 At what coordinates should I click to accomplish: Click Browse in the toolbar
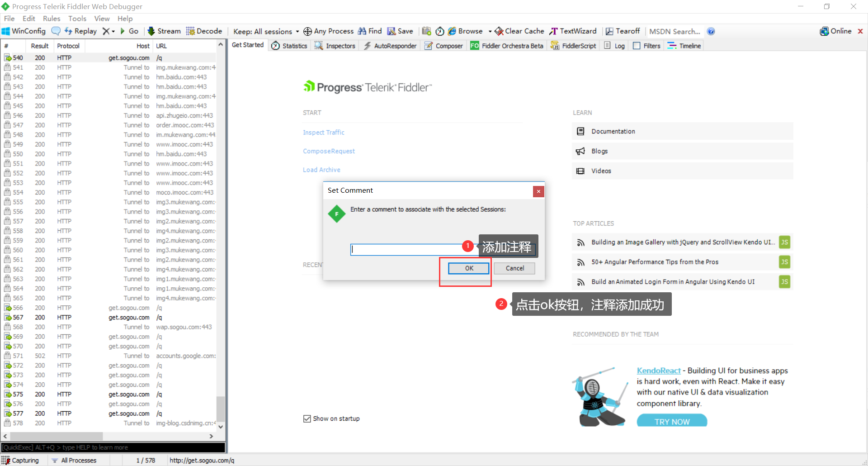point(465,31)
